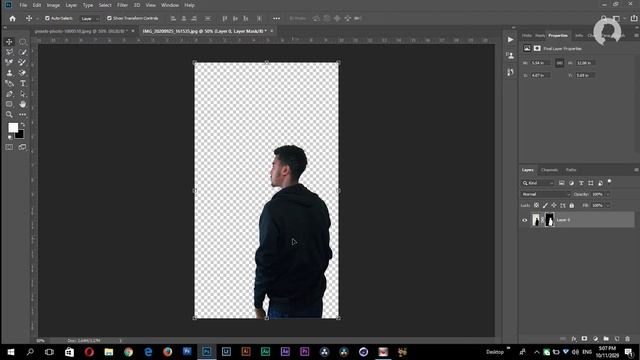Open the Properties panel menu
This screenshot has width=640, height=360.
click(636, 36)
